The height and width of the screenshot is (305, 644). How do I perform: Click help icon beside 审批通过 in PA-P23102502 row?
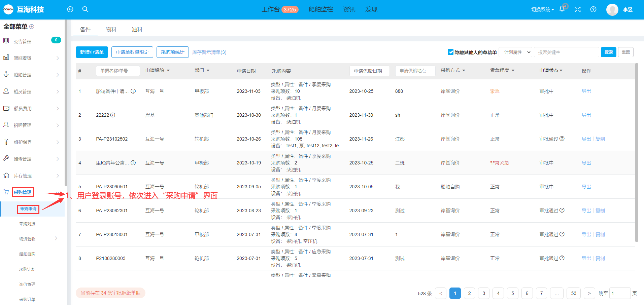(562, 139)
